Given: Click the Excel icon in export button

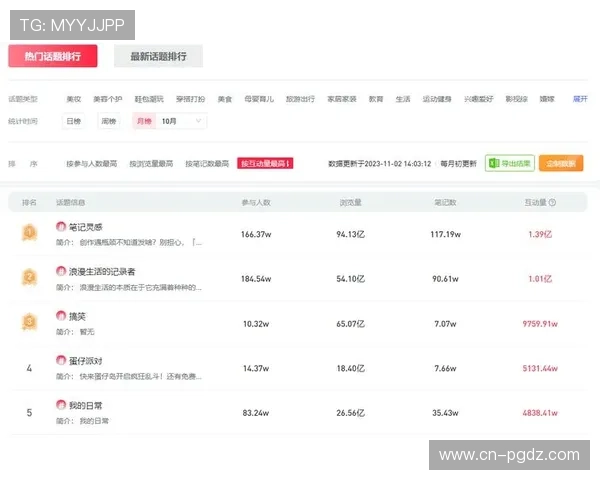Looking at the screenshot, I should pyautogui.click(x=494, y=163).
